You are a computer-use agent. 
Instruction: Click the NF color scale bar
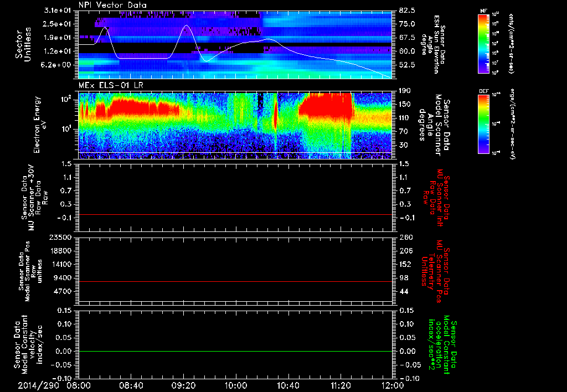484,43
